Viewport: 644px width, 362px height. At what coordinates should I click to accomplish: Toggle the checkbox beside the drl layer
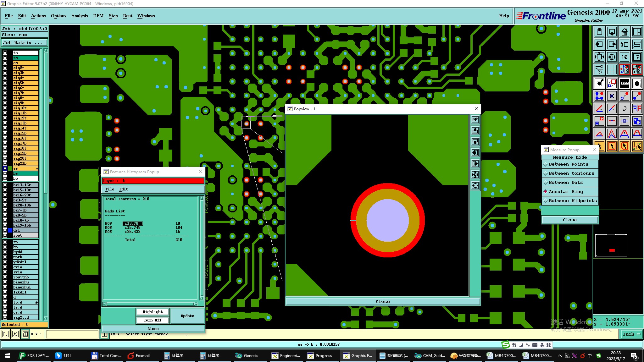(5, 230)
